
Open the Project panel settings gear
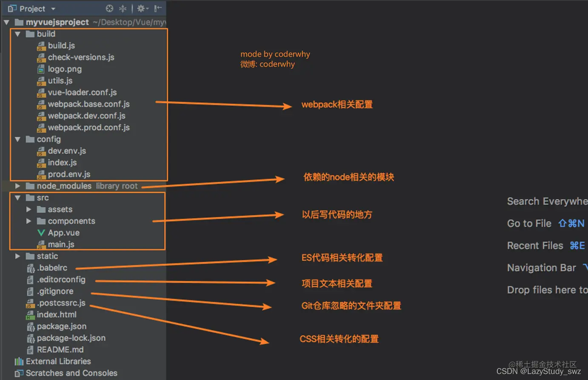[x=141, y=9]
